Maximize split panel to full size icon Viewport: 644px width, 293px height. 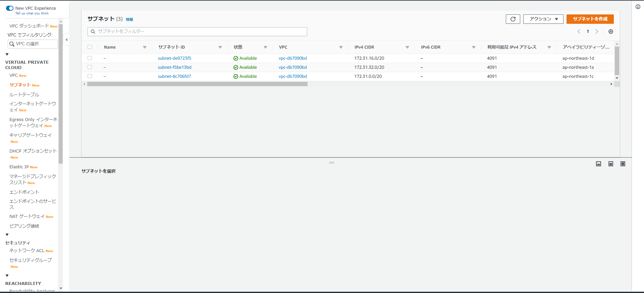point(623,164)
